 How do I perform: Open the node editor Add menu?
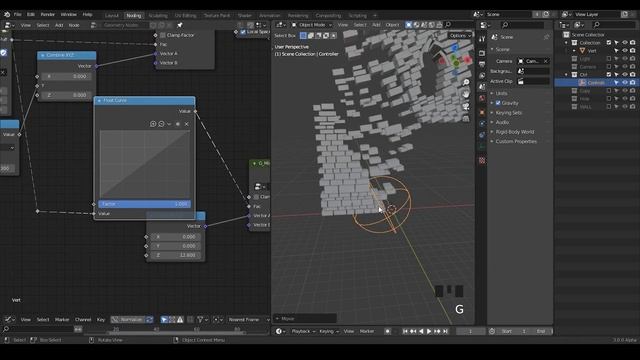click(59, 25)
